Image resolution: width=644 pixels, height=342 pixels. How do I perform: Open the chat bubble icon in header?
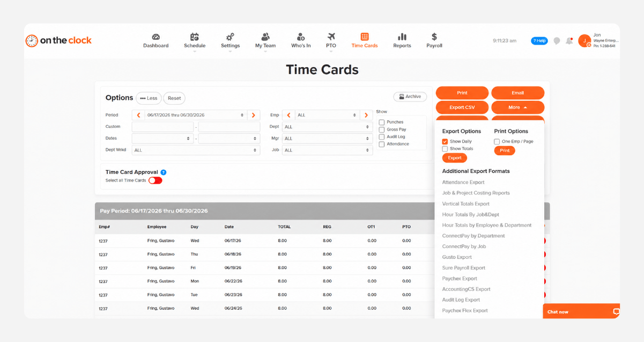coord(557,41)
